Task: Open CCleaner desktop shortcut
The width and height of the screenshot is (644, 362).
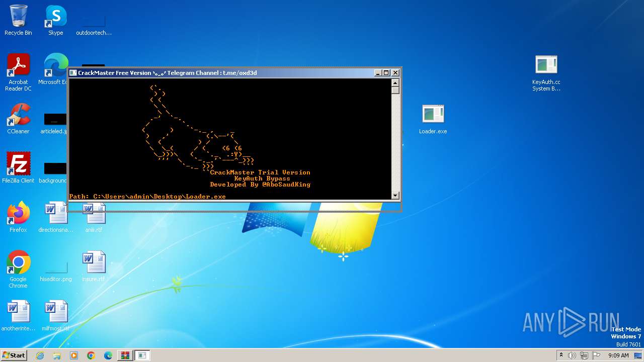Action: [18, 119]
